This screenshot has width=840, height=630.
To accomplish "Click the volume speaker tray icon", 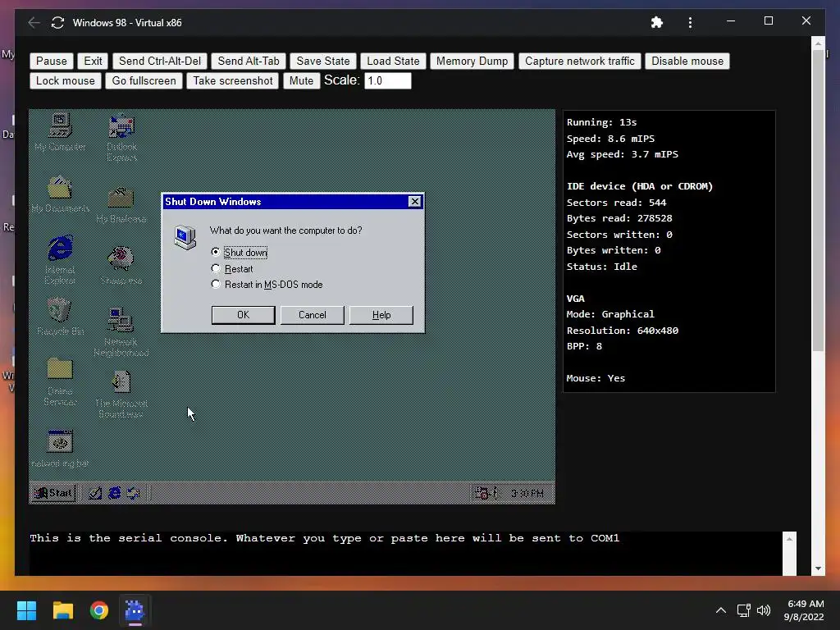I will tap(764, 610).
